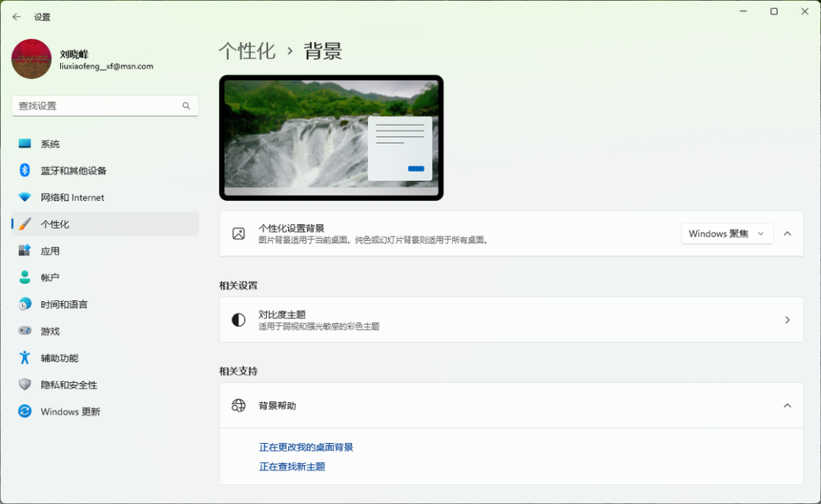Select 辅助功能 label in sidebar
Viewport: 821px width, 504px height.
coord(59,357)
